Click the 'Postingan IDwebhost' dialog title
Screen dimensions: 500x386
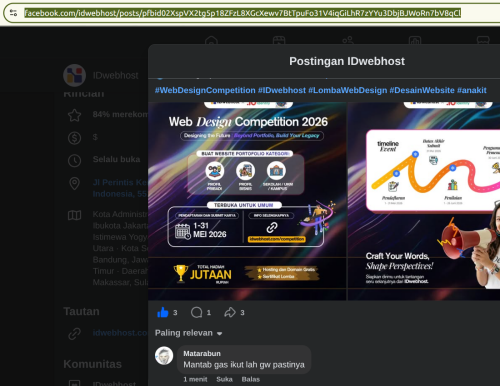347,61
